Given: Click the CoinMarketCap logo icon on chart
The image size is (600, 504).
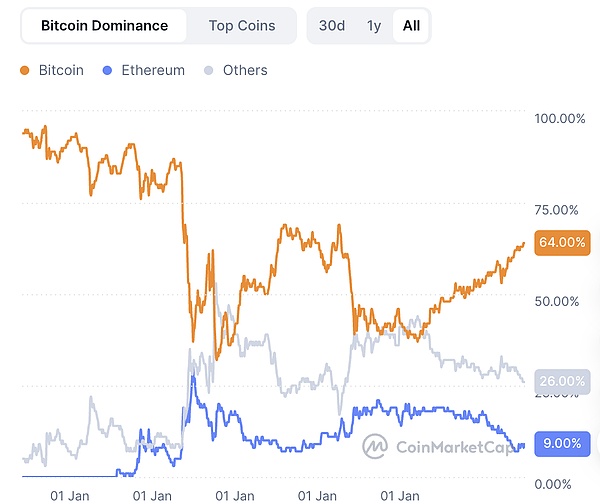Looking at the screenshot, I should pos(376,446).
